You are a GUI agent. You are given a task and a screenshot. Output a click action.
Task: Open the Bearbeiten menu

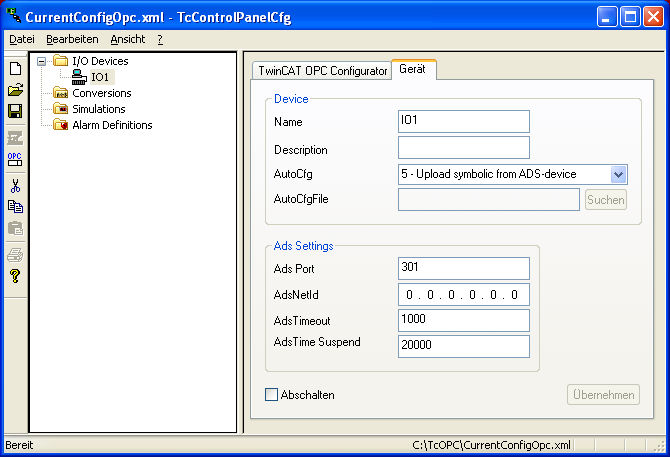[72, 39]
